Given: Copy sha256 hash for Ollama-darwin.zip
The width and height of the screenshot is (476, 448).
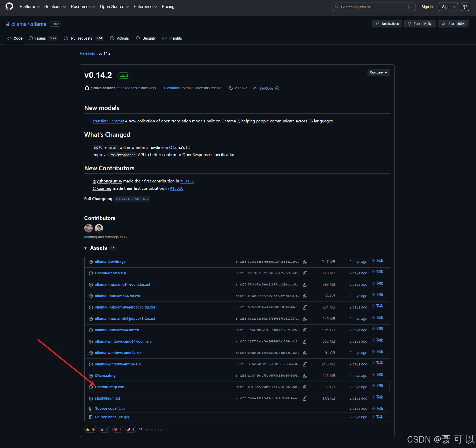Looking at the screenshot, I should click(x=305, y=273).
